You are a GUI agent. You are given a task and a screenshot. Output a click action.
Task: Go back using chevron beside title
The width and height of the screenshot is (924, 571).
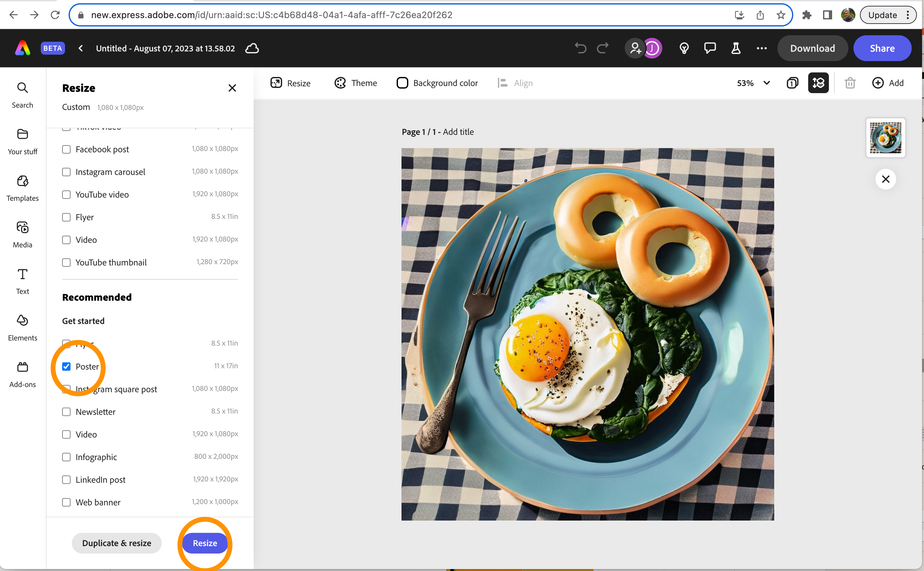pyautogui.click(x=81, y=48)
